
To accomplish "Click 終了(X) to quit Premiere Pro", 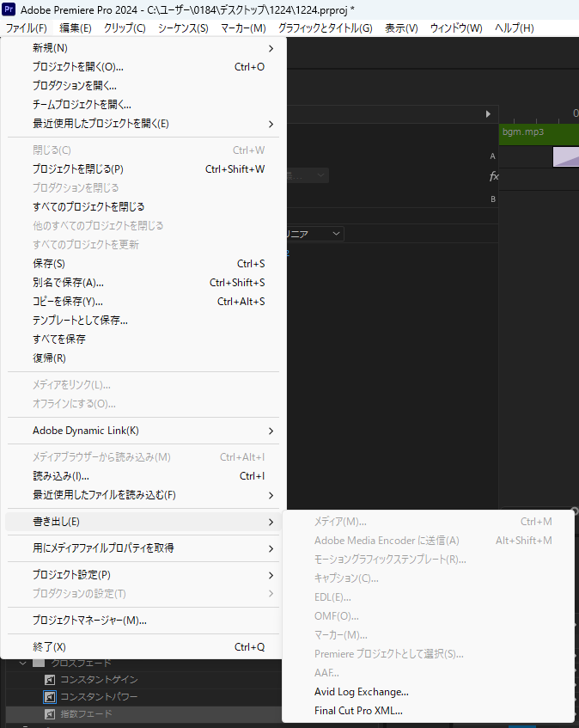I will tap(49, 646).
